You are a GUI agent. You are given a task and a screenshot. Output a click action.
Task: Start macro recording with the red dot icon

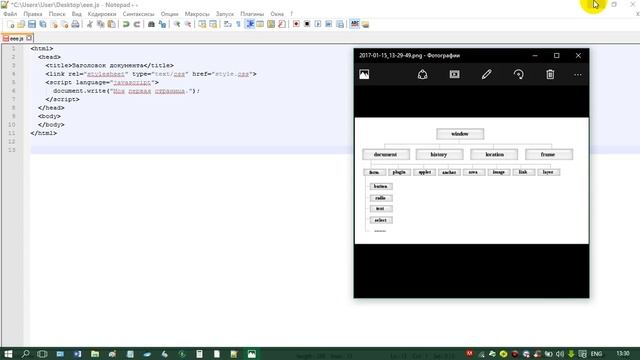pyautogui.click(x=296, y=24)
